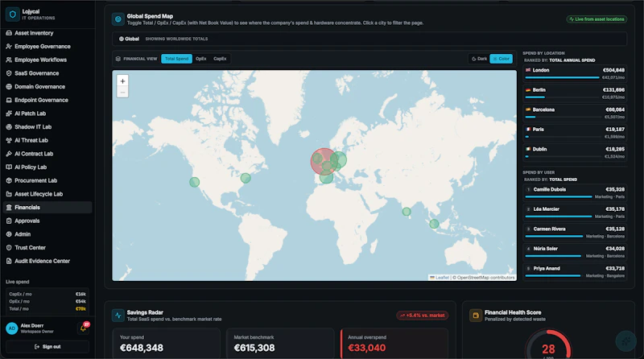Click the Lojycal shield logo icon
This screenshot has width=644, height=359.
pyautogui.click(x=12, y=14)
